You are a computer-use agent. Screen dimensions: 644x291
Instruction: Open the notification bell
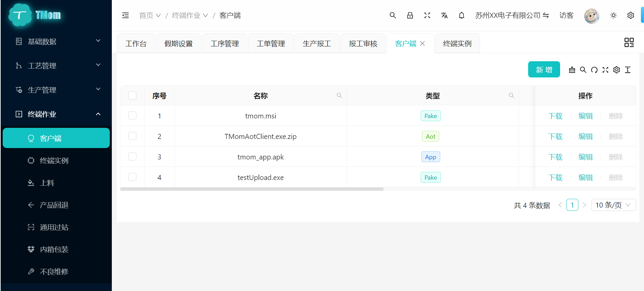(x=461, y=15)
